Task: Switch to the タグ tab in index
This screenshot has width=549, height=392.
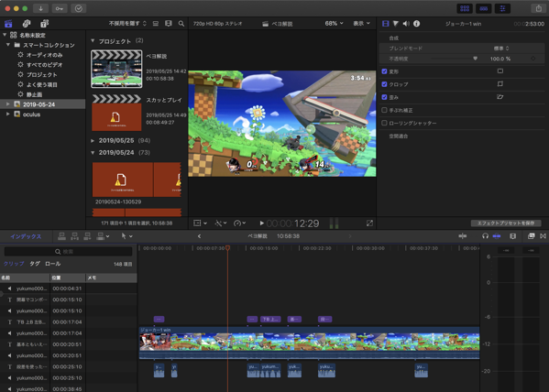Action: coord(35,264)
